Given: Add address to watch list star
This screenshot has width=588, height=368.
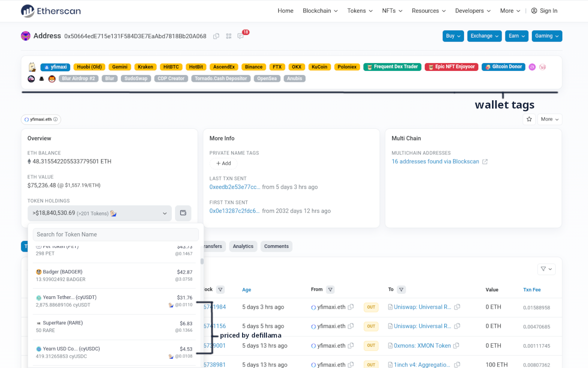Looking at the screenshot, I should point(529,119).
